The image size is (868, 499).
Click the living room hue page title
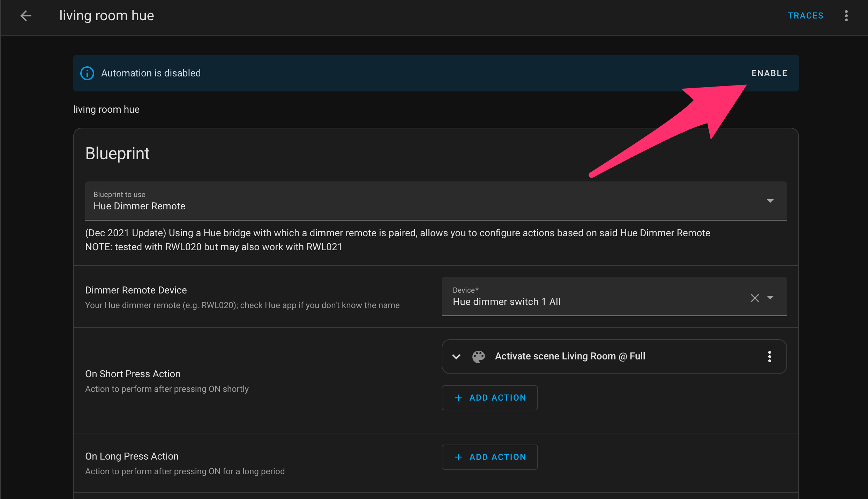[106, 16]
